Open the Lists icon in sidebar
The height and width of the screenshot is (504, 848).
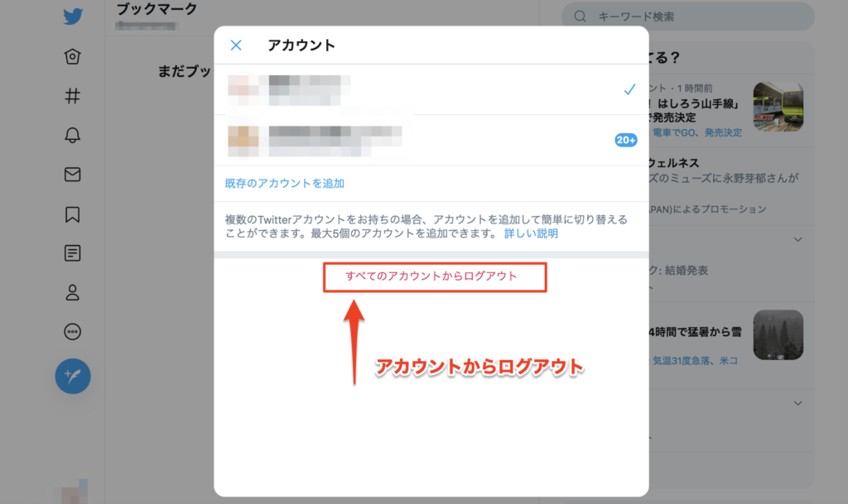pos(73,253)
